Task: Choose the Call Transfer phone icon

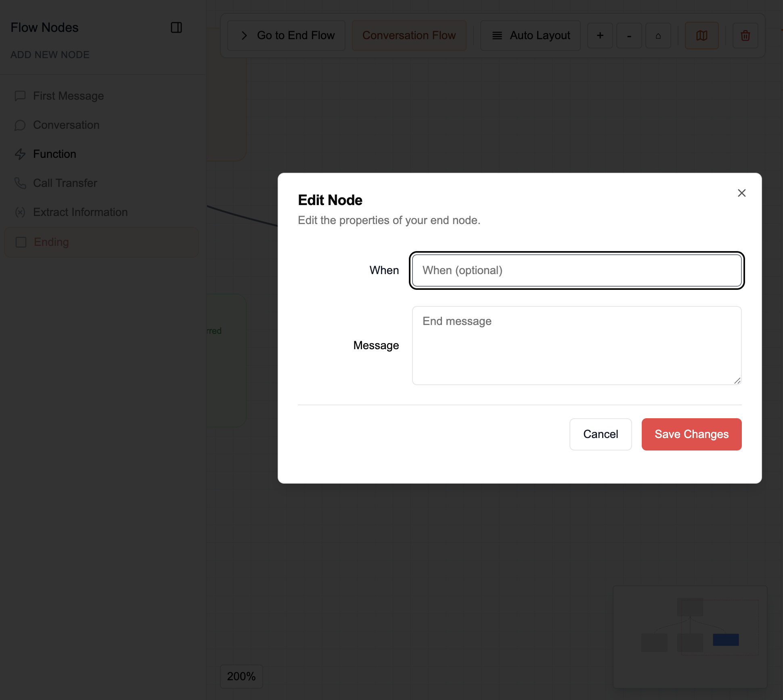Action: [x=20, y=183]
